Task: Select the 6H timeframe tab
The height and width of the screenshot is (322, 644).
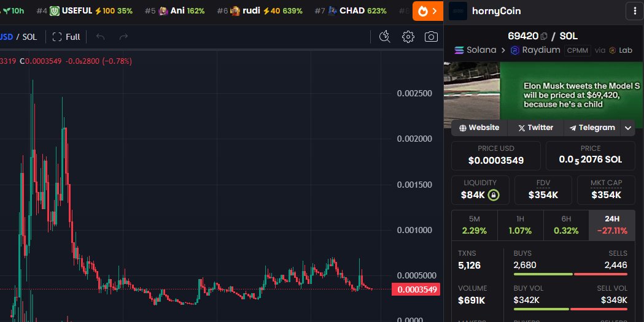Action: click(566, 225)
